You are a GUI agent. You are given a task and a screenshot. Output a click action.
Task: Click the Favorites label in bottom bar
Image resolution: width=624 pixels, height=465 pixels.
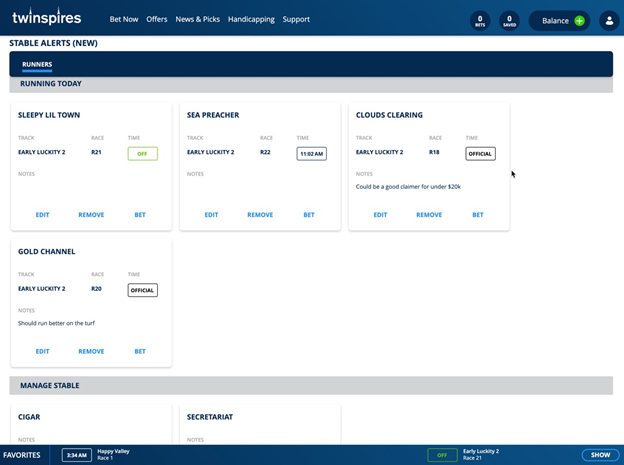pyautogui.click(x=22, y=455)
